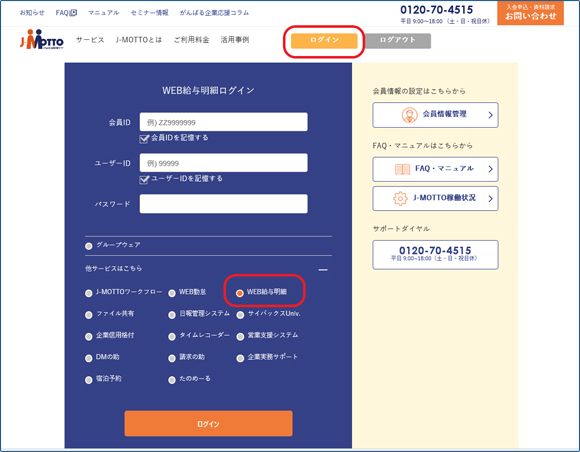Click the サポートダイヤル label
The height and width of the screenshot is (452, 580).
pyautogui.click(x=401, y=229)
